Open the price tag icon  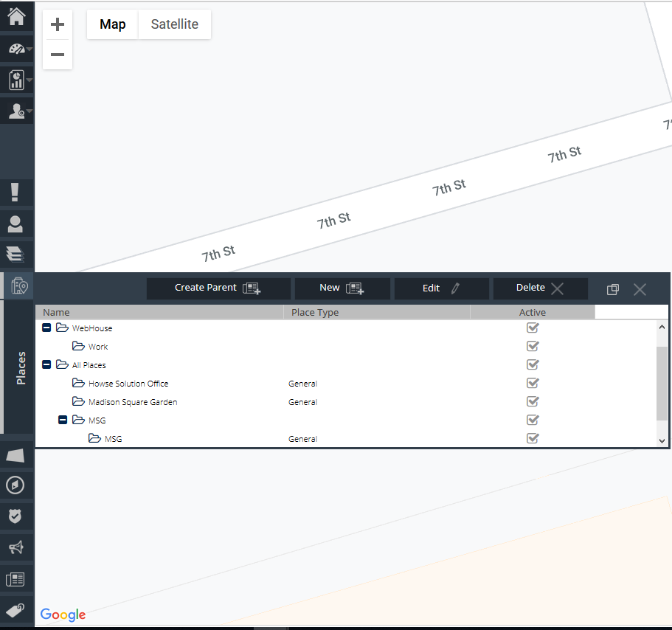(x=15, y=610)
